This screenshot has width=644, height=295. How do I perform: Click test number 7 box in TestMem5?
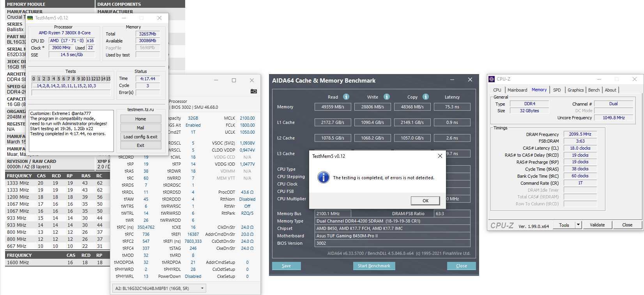click(x=69, y=79)
